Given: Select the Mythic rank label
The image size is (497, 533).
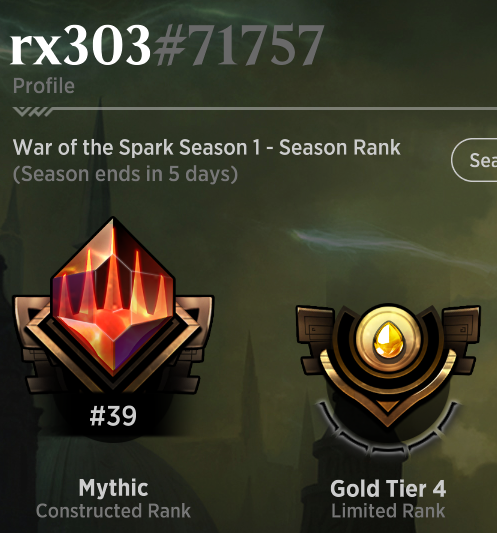Looking at the screenshot, I should (x=113, y=488).
